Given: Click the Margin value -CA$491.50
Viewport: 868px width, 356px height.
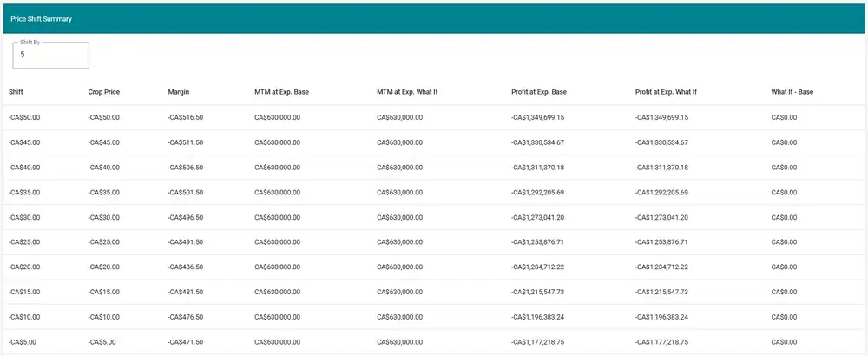Looking at the screenshot, I should click(186, 242).
